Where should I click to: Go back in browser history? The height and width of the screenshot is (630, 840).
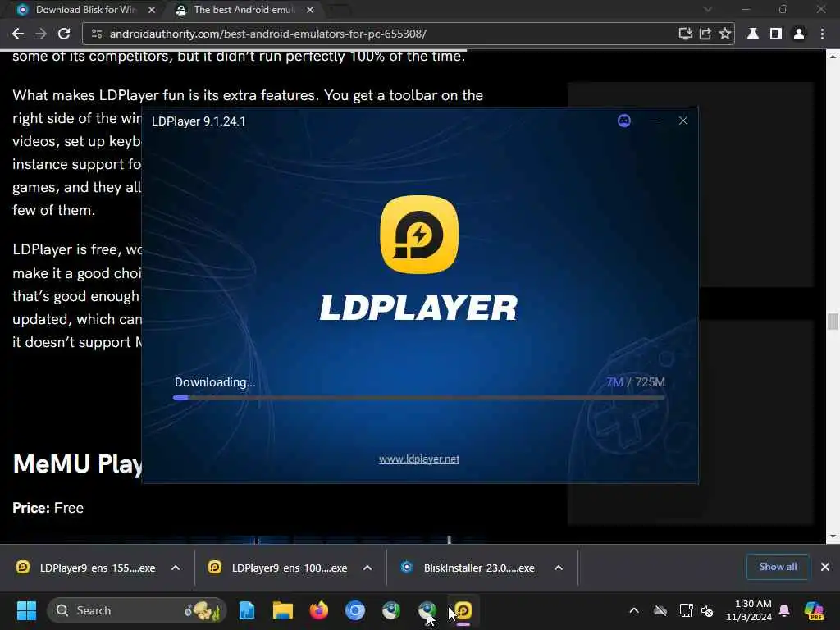[x=18, y=34]
